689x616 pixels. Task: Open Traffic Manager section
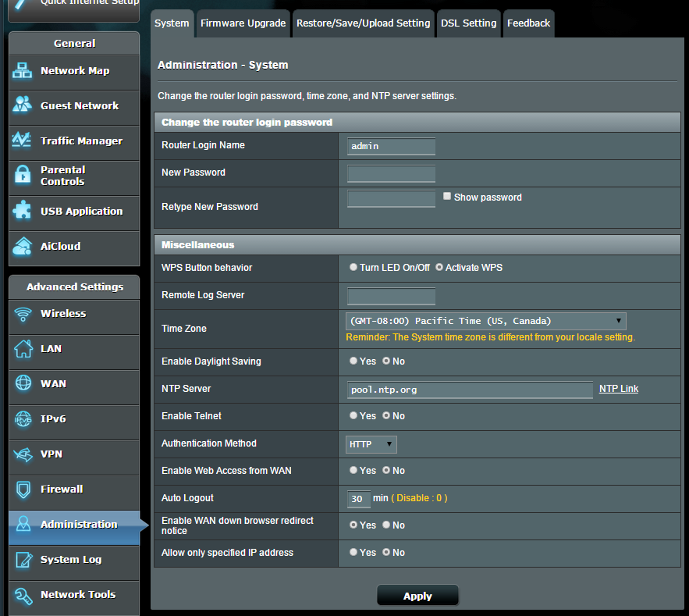point(74,144)
